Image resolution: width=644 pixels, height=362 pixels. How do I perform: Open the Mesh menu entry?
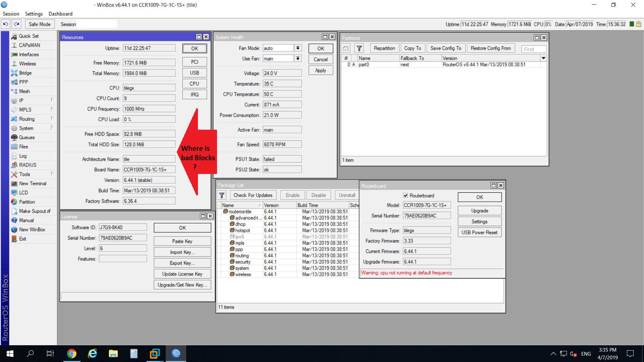pyautogui.click(x=24, y=91)
